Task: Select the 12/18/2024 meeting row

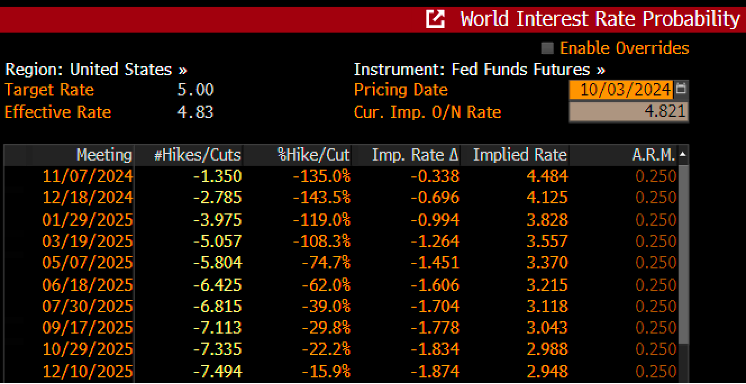Action: coord(341,198)
